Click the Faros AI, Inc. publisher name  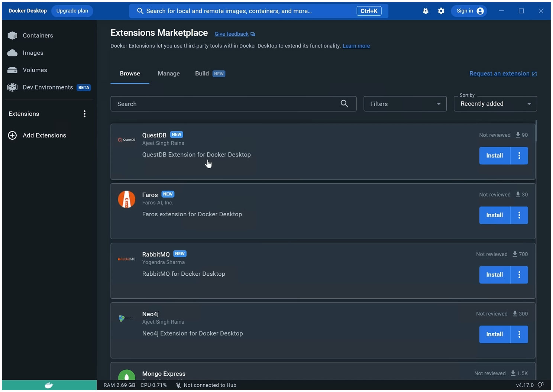click(x=158, y=203)
